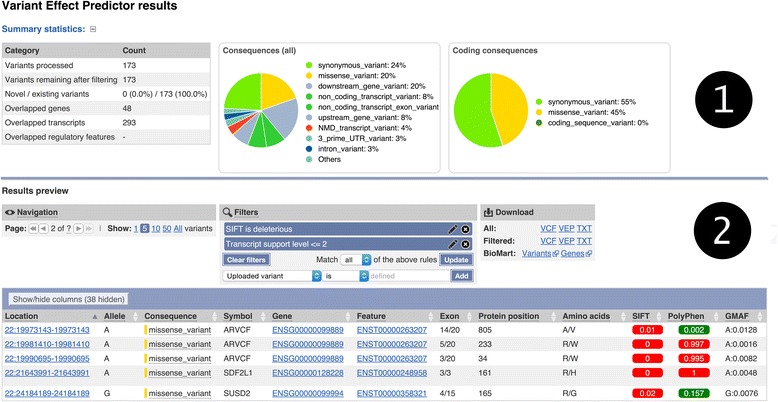Click the Clear filters button
Viewport: 778px width, 402px height.
coord(247,259)
